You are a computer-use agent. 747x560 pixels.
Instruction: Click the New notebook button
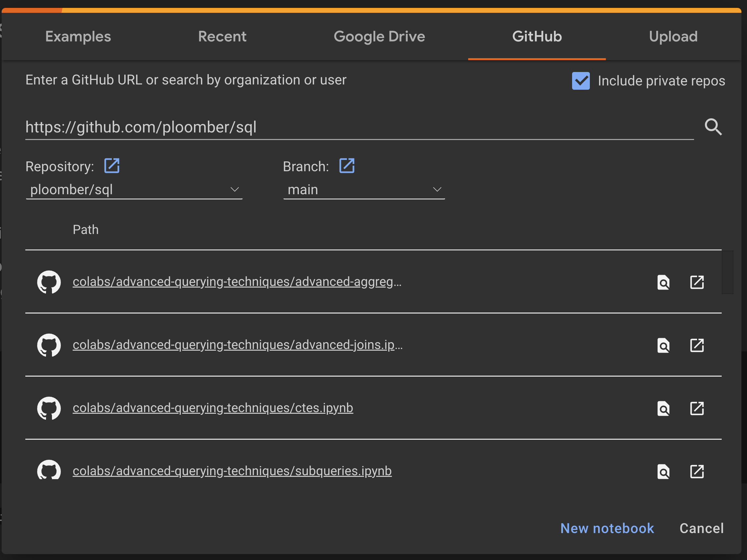(x=607, y=528)
